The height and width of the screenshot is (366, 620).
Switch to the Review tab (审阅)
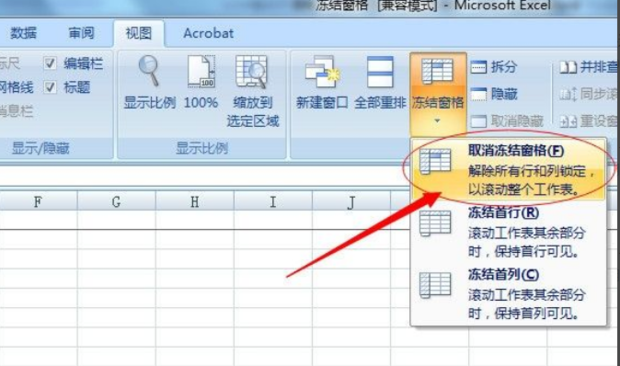81,33
